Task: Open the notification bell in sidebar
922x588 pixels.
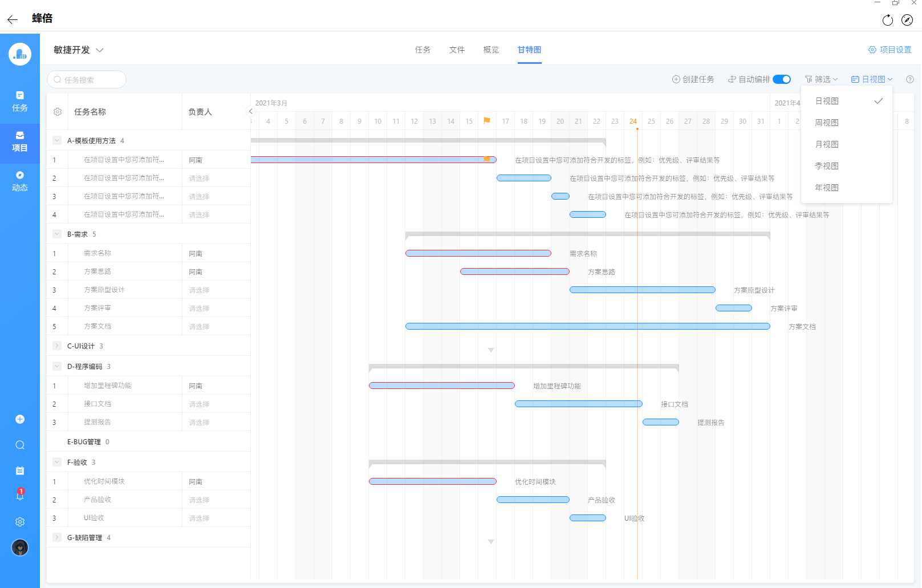Action: tap(20, 495)
